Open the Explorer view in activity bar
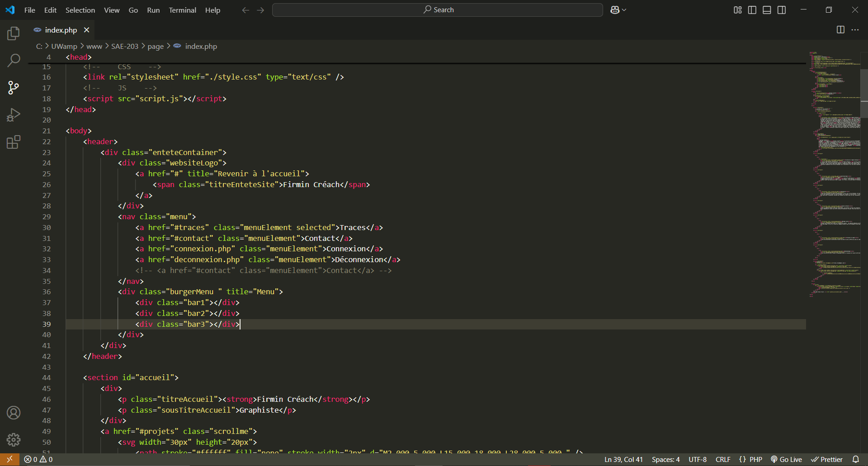Image resolution: width=868 pixels, height=466 pixels. (14, 33)
